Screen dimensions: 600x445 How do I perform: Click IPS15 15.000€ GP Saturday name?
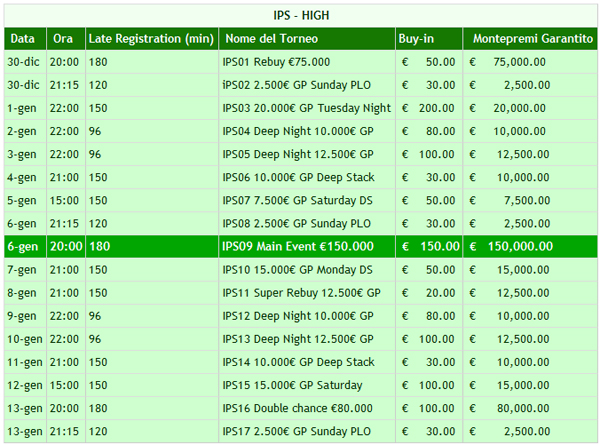pos(292,385)
